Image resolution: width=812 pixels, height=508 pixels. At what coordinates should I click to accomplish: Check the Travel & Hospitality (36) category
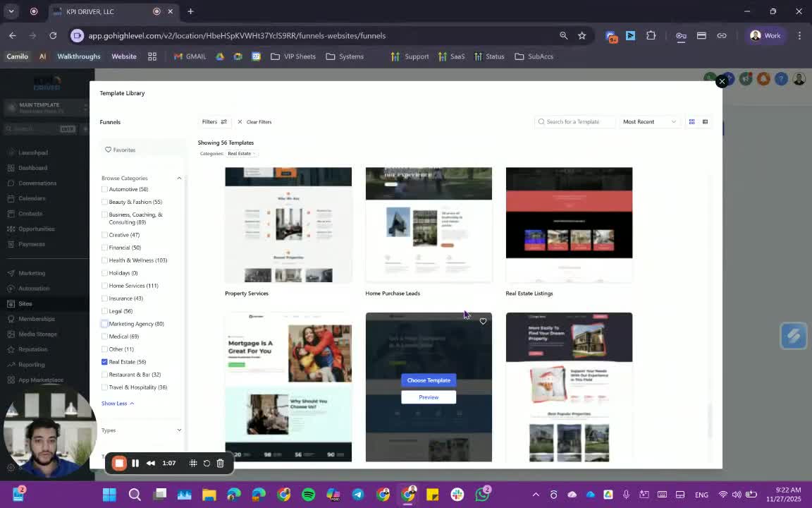[104, 387]
